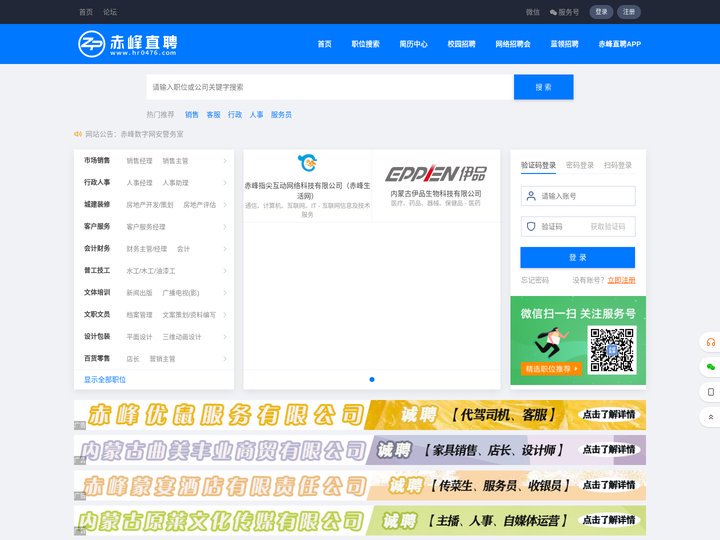Switch to the 密码登录 tab

click(x=580, y=165)
